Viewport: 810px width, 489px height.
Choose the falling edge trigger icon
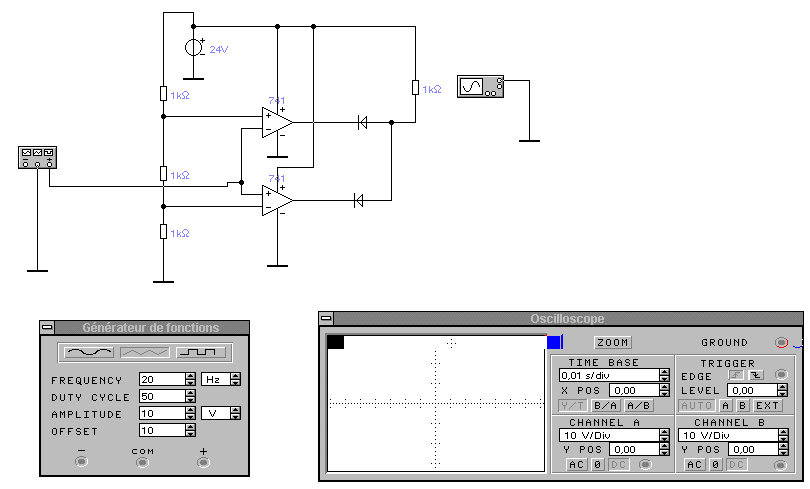tap(756, 376)
